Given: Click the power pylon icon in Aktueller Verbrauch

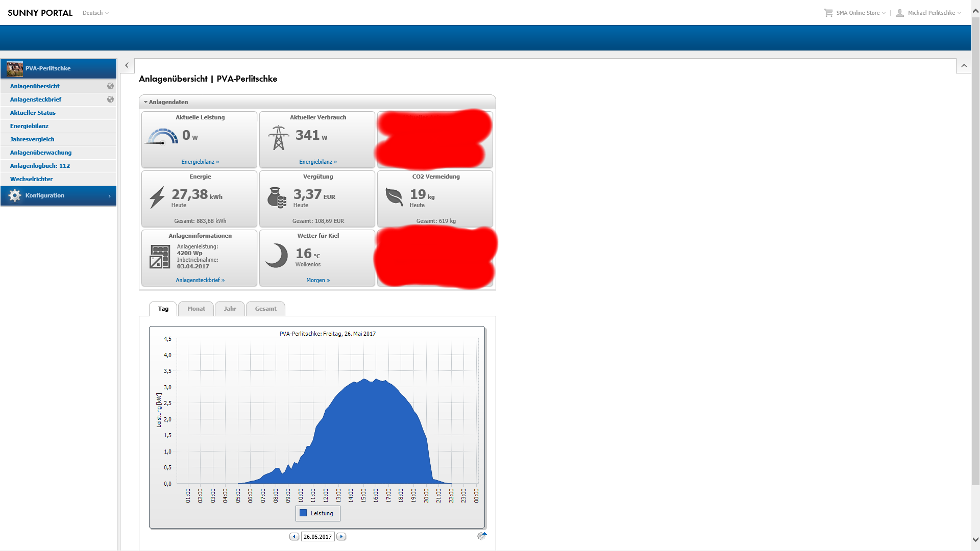Looking at the screenshot, I should click(278, 138).
